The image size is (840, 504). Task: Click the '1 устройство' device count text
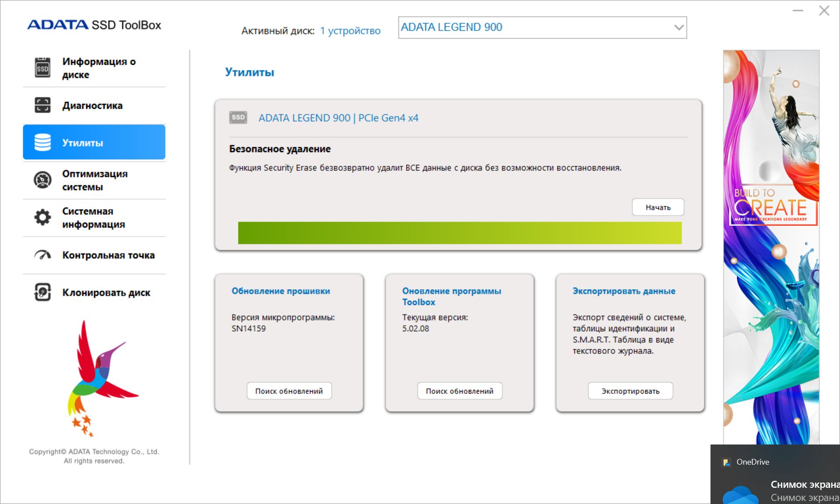tap(350, 31)
